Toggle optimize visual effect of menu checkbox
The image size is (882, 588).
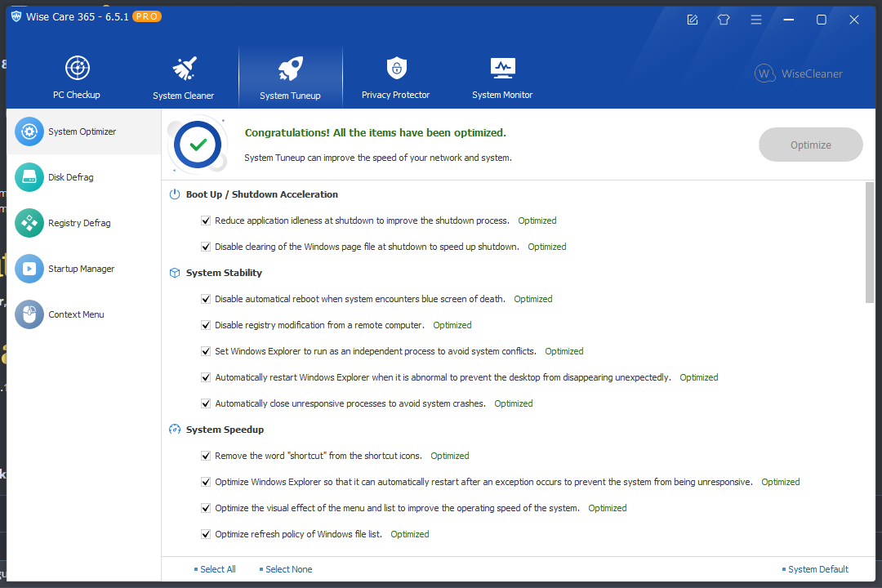coord(206,508)
